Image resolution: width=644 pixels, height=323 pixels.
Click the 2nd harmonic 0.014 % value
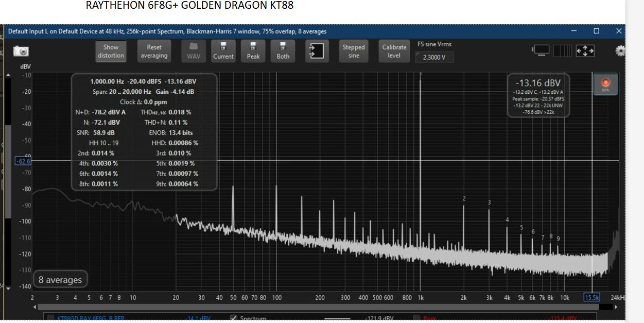point(103,153)
